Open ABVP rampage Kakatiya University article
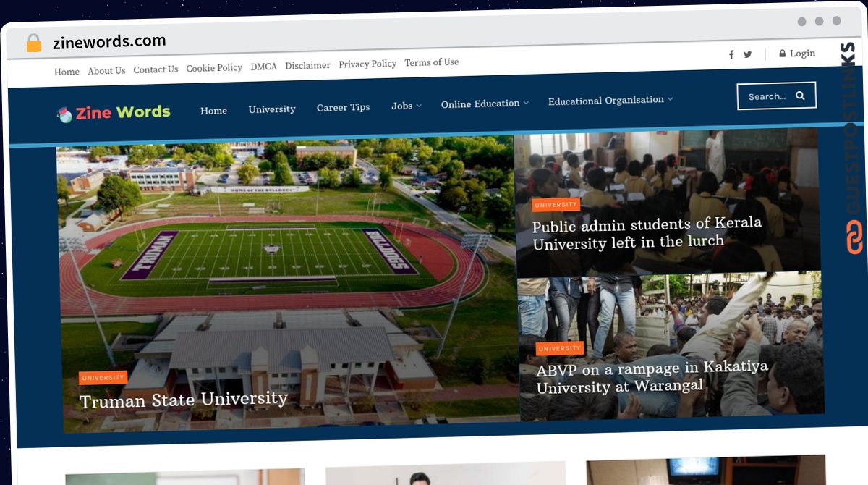 point(652,377)
